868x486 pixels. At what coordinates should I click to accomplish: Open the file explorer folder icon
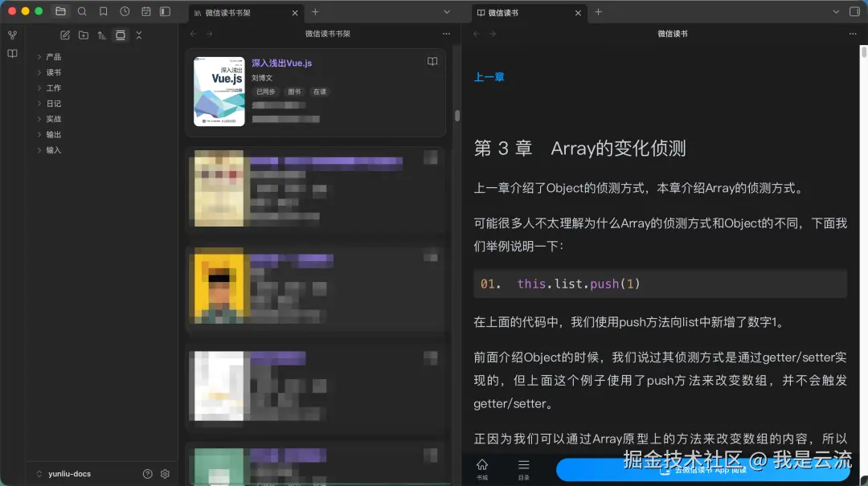coord(60,11)
